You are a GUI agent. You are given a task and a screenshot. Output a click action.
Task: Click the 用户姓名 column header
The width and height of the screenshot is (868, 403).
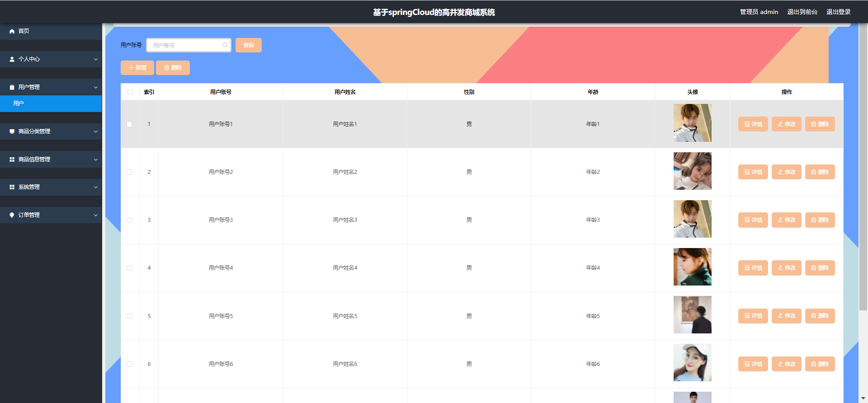345,92
